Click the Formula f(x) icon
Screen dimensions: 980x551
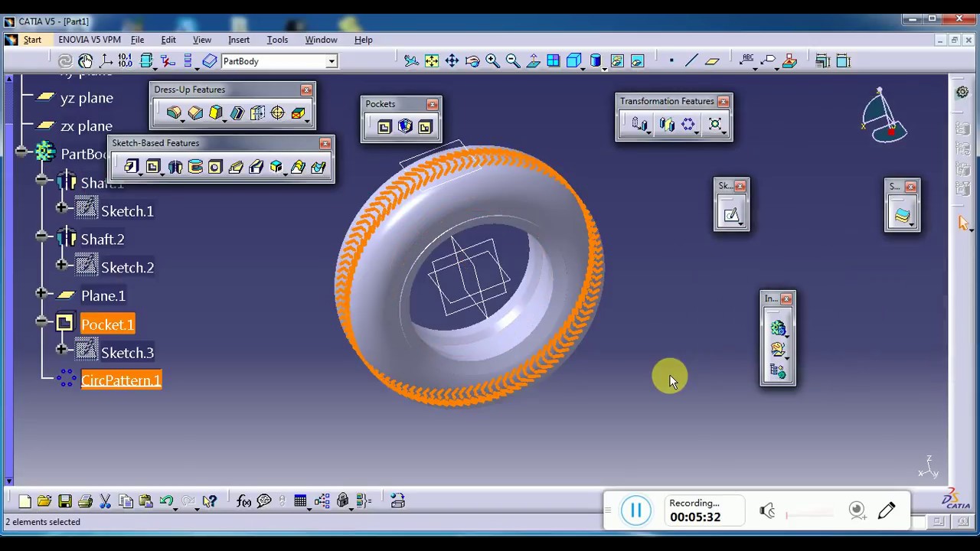pos(243,501)
